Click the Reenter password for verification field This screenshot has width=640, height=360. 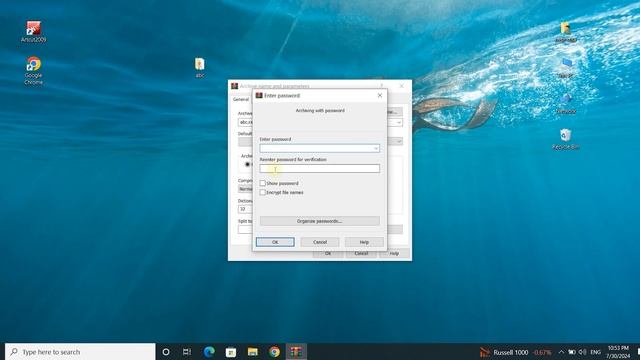point(320,168)
